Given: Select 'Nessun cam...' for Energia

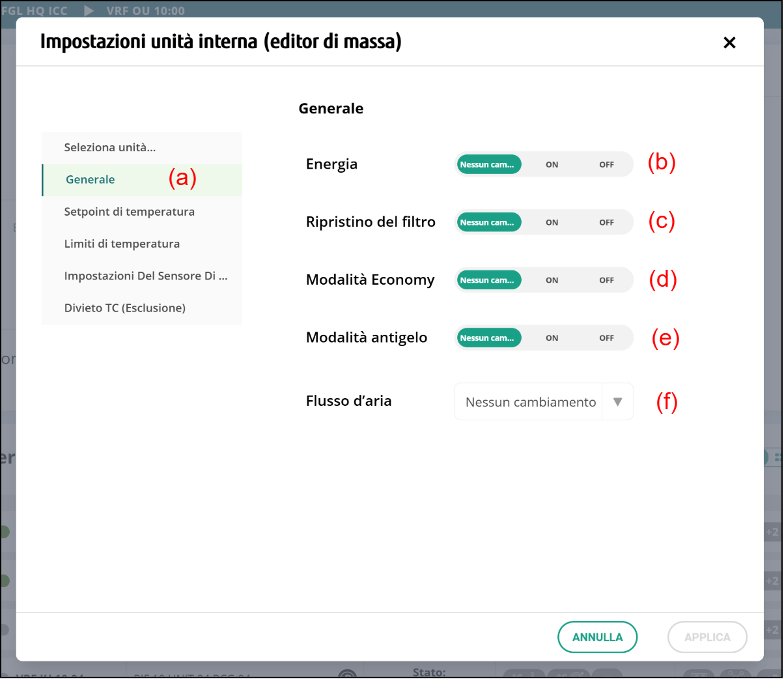Looking at the screenshot, I should (x=488, y=165).
